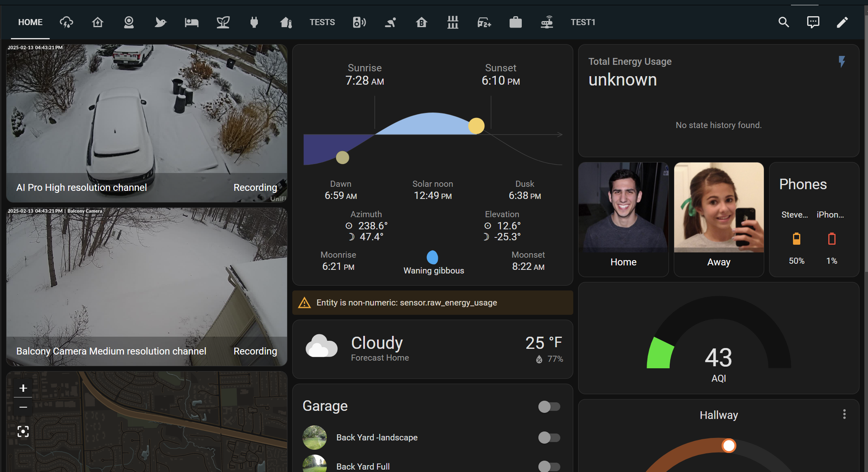Toggle the Back Yard Full switch
The height and width of the screenshot is (472, 868).
(549, 466)
